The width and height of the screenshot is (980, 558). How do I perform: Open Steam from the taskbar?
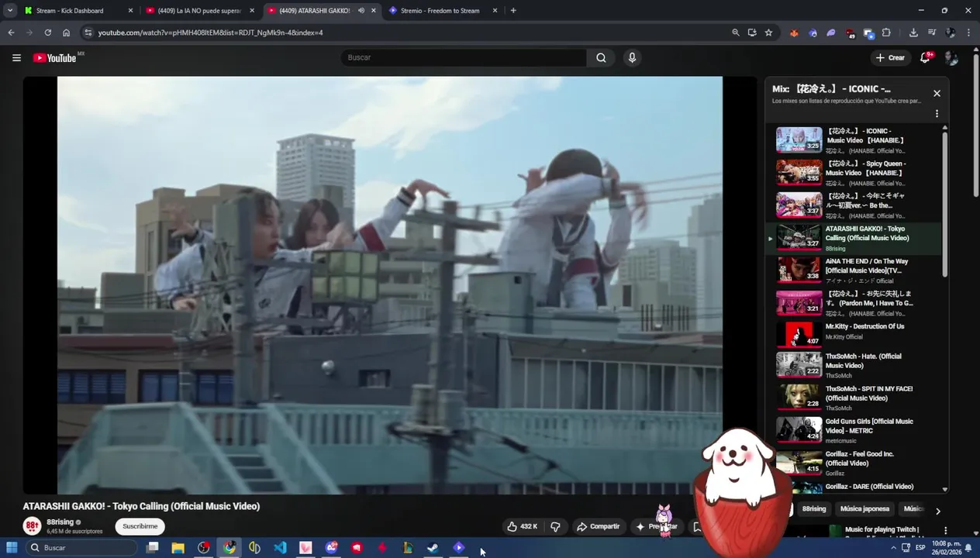tap(433, 548)
